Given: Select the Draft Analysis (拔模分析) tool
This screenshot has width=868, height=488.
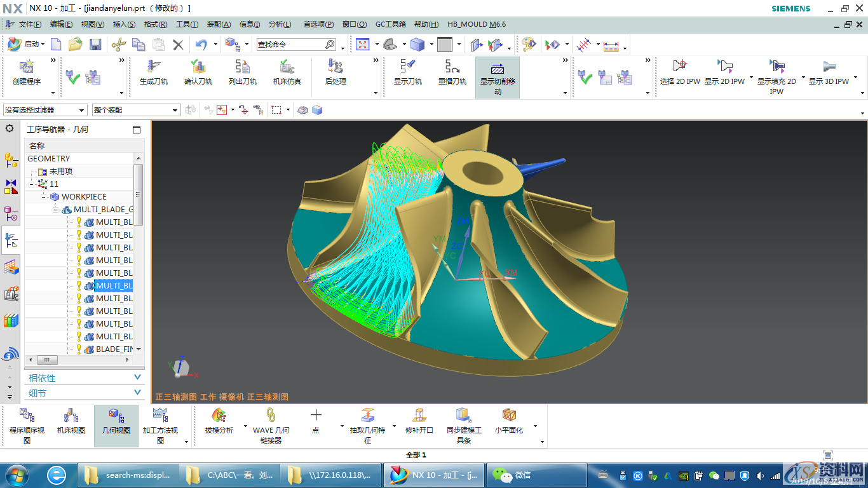Looking at the screenshot, I should point(219,417).
